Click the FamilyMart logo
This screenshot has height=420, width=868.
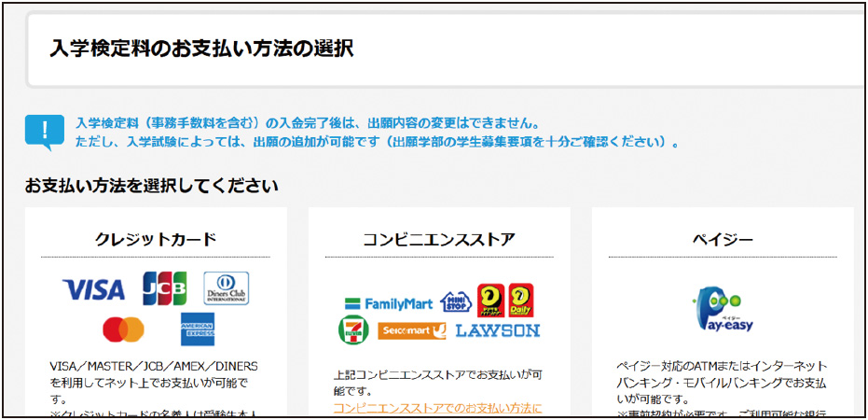[389, 303]
